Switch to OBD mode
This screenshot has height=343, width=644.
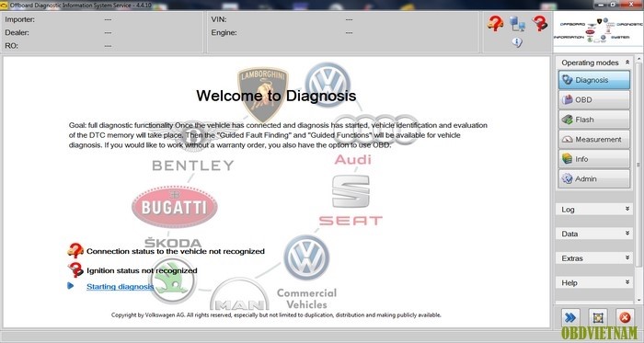(594, 99)
